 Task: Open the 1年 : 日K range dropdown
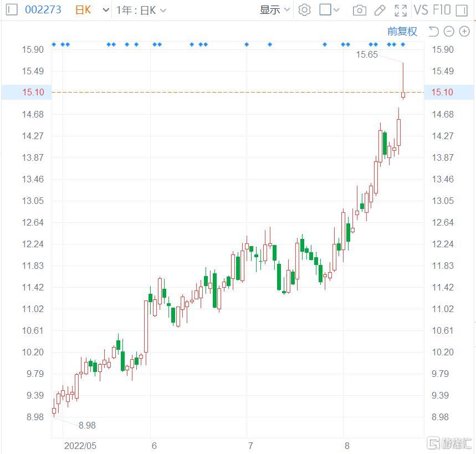(x=141, y=11)
